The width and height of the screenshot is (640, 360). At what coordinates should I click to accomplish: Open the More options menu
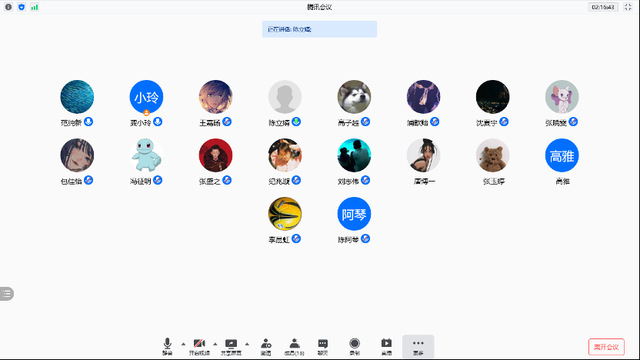[418, 347]
